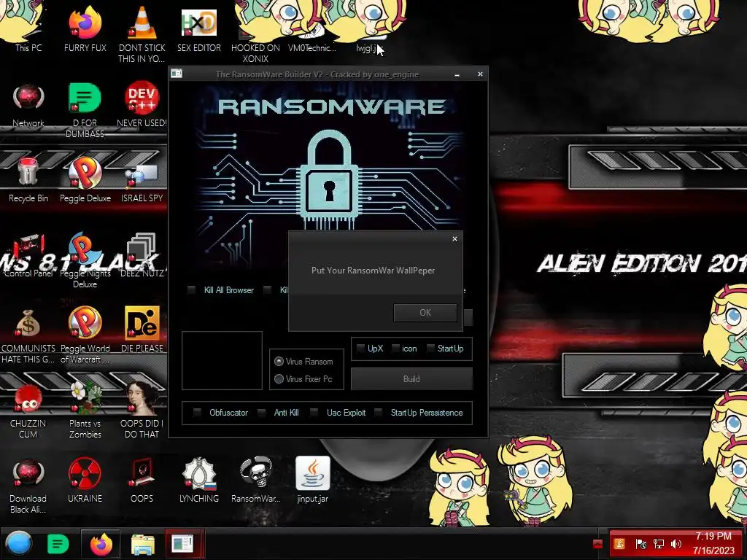Click the Build button
747x560 pixels.
point(411,379)
